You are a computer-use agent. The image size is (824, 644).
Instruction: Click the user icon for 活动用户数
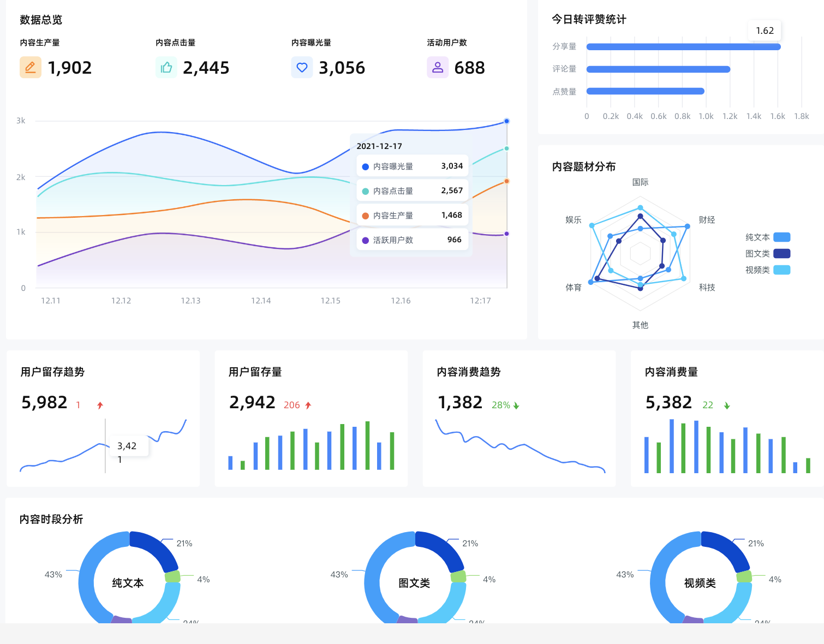pyautogui.click(x=438, y=67)
